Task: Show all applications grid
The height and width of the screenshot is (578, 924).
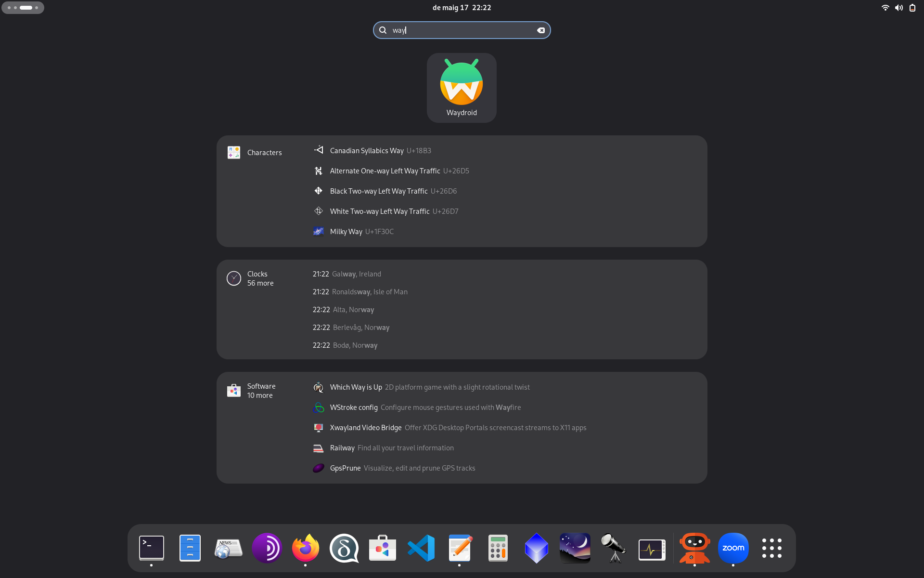Action: pos(771,548)
